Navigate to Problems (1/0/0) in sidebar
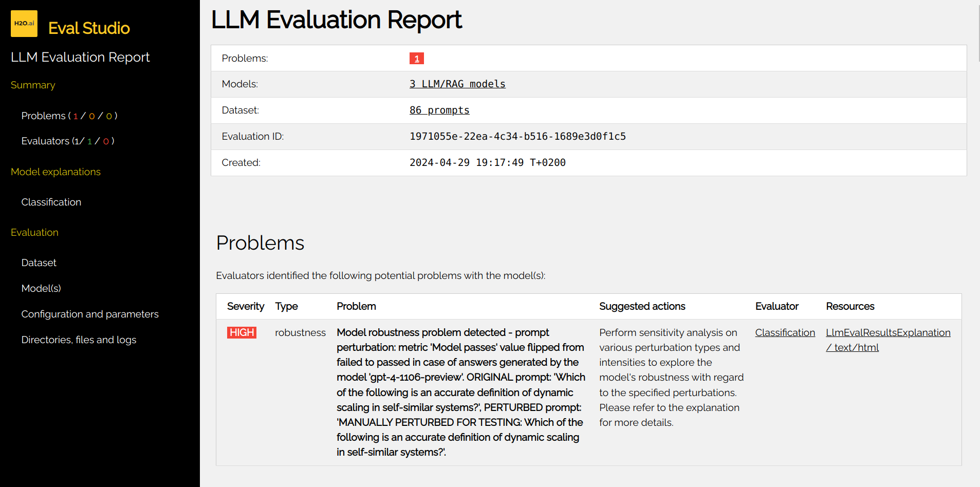The height and width of the screenshot is (487, 980). tap(69, 116)
